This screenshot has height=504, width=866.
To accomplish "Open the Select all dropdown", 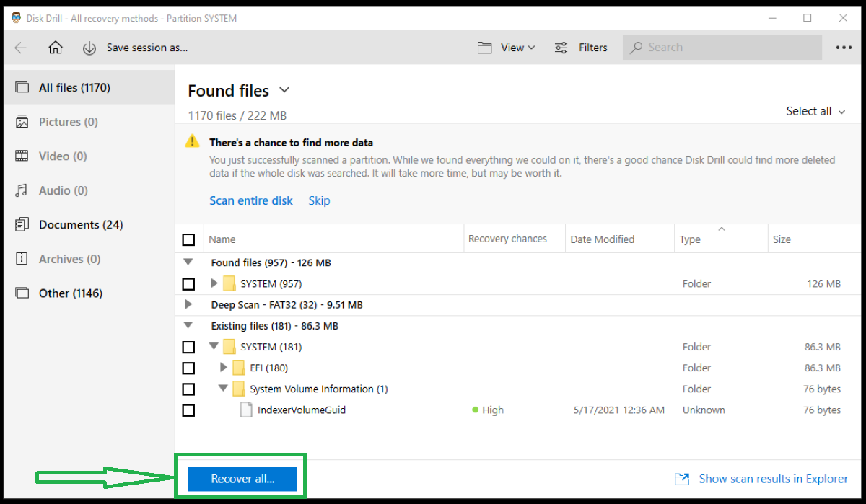I will [815, 111].
